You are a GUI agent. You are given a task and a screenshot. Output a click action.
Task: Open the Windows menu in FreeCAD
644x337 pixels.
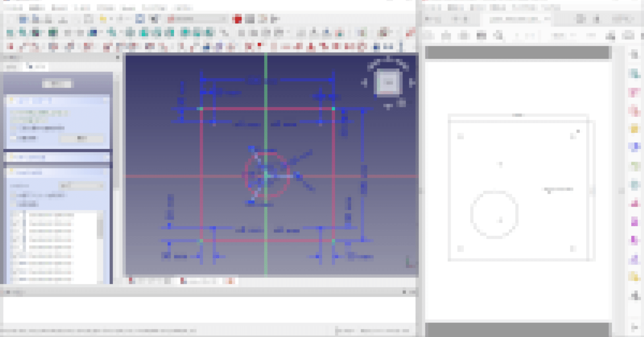(155, 8)
